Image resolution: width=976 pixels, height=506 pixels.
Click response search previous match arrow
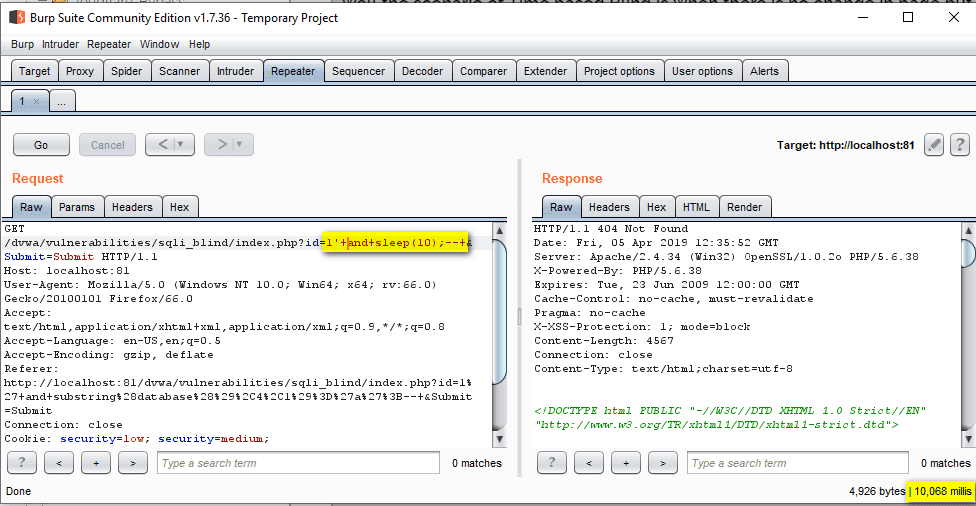click(589, 463)
